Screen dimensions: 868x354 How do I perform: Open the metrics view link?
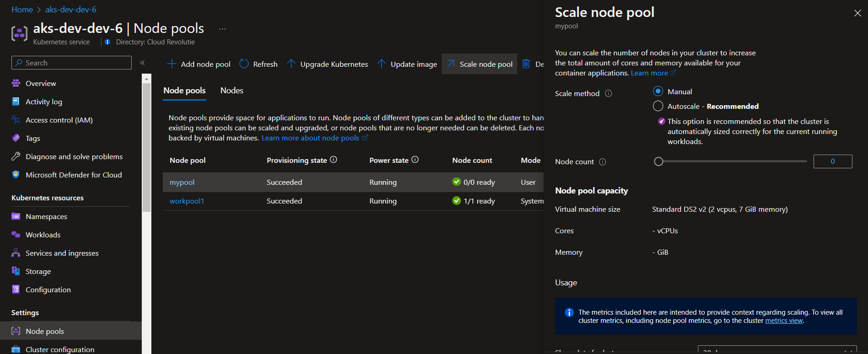[784, 321]
